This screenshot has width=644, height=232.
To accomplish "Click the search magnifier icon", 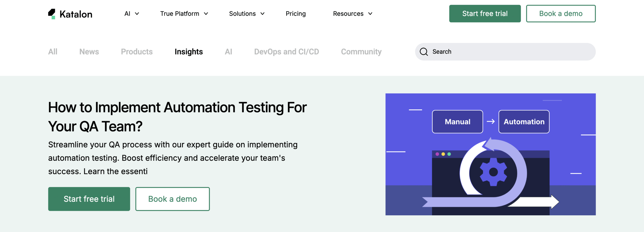I will [x=424, y=52].
